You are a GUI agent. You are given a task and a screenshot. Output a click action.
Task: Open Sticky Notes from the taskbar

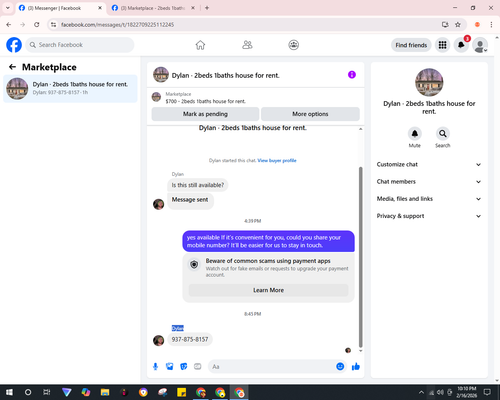[182, 392]
